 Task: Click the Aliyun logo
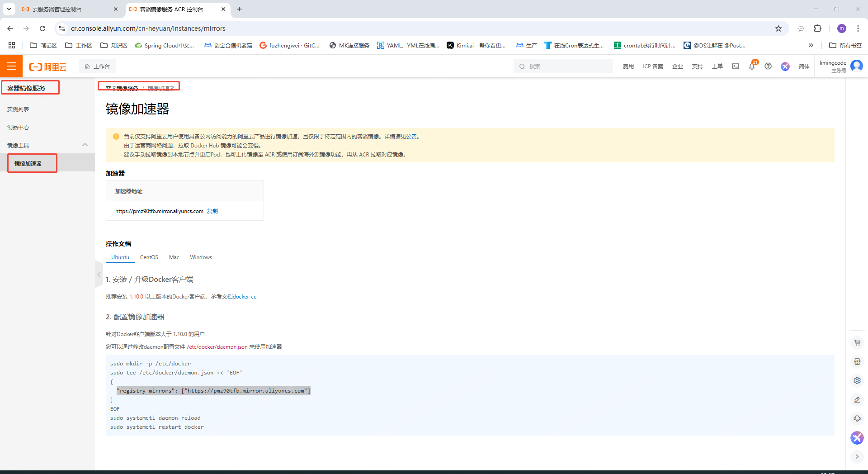click(47, 66)
